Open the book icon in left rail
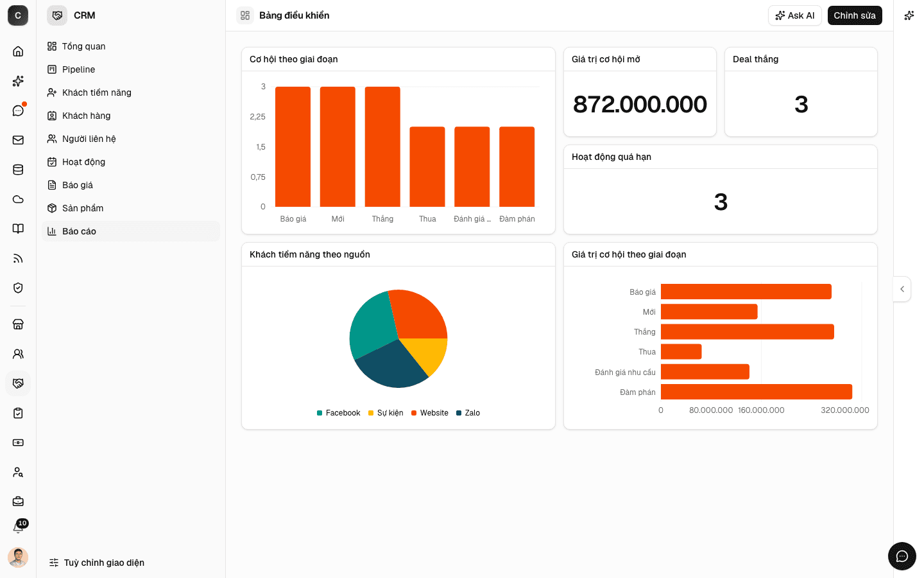 click(18, 229)
